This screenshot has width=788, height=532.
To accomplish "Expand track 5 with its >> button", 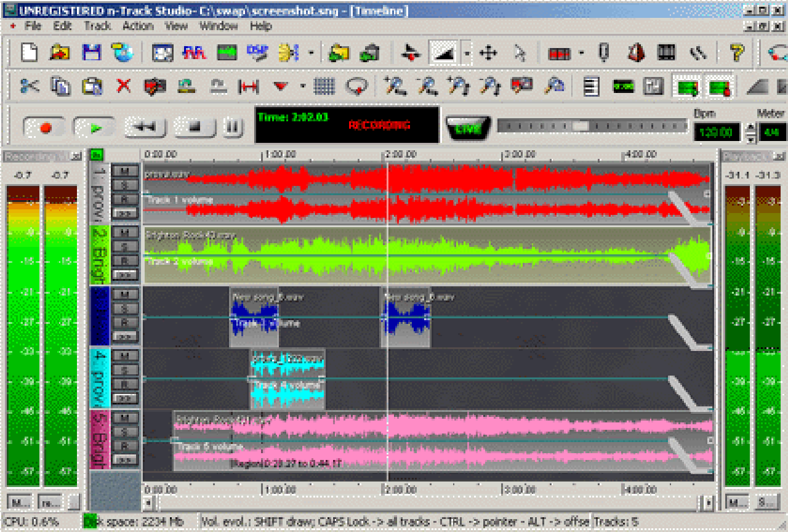I will (x=125, y=460).
